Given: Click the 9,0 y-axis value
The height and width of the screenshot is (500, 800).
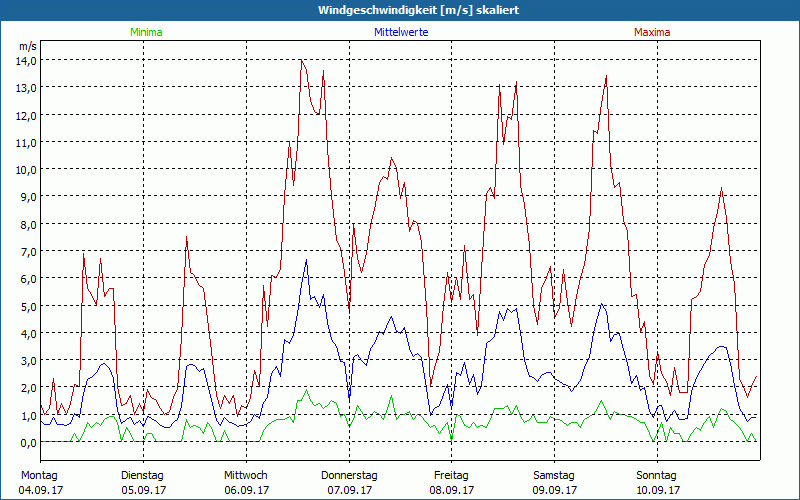Looking at the screenshot, I should point(28,197).
